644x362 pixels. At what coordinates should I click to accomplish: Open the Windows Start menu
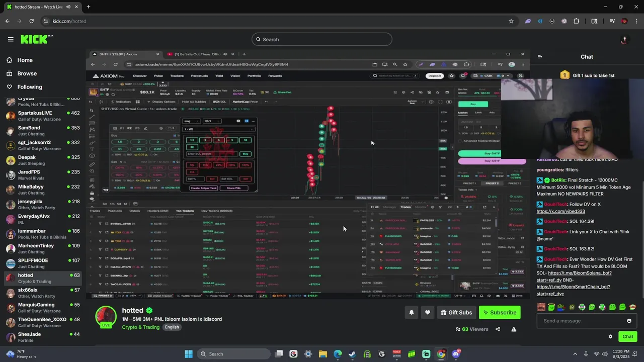189,354
